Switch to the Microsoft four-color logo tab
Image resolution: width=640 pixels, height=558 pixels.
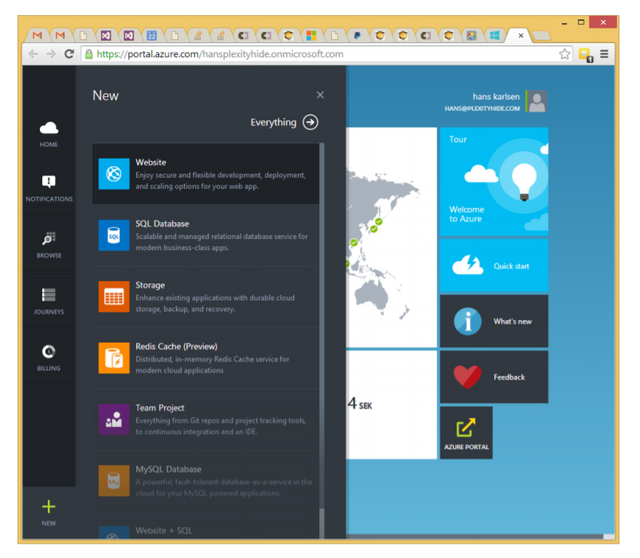(x=311, y=36)
